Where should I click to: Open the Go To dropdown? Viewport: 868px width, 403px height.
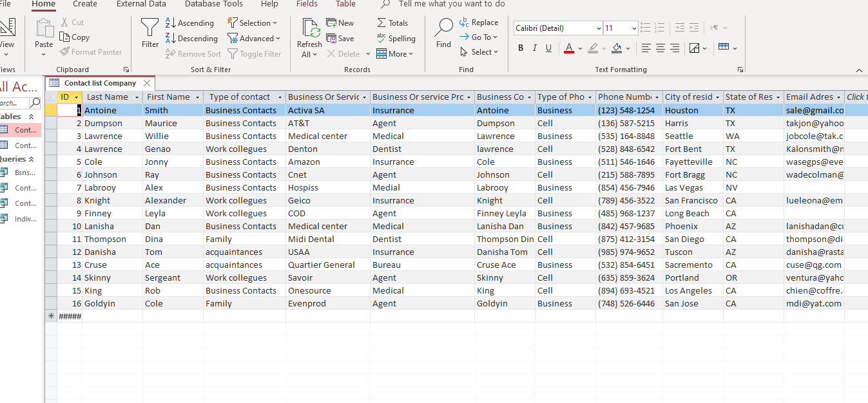(478, 37)
